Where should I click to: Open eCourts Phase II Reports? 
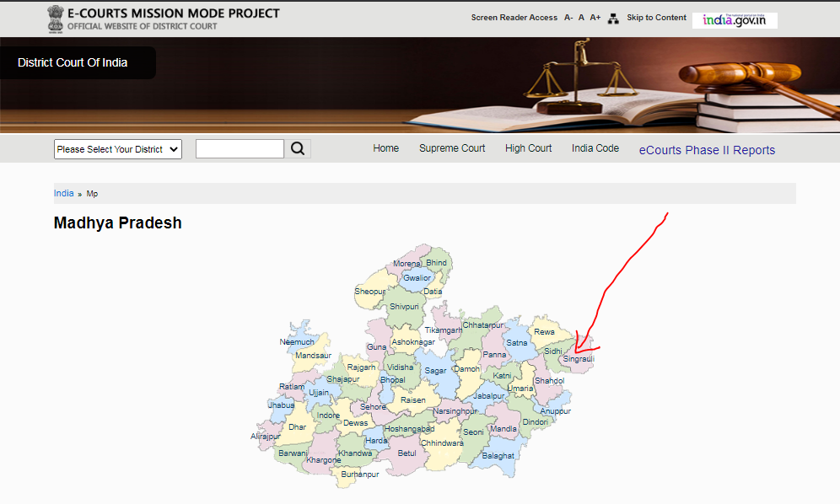pyautogui.click(x=706, y=150)
